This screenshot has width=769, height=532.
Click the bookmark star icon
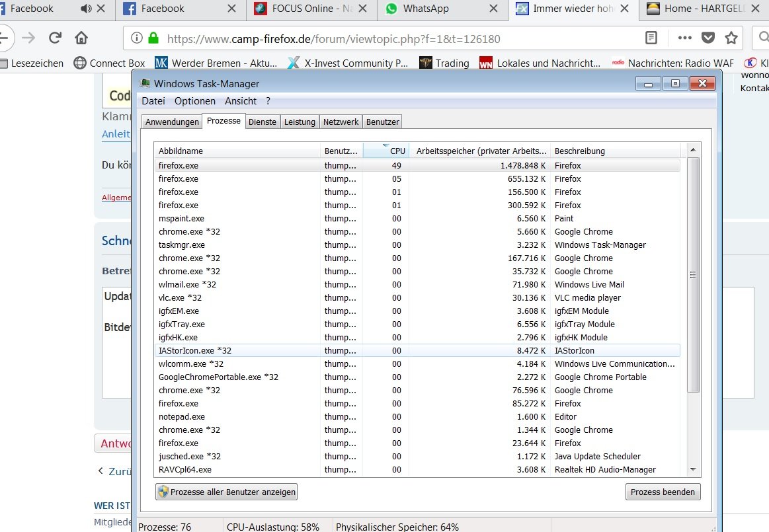pos(731,38)
